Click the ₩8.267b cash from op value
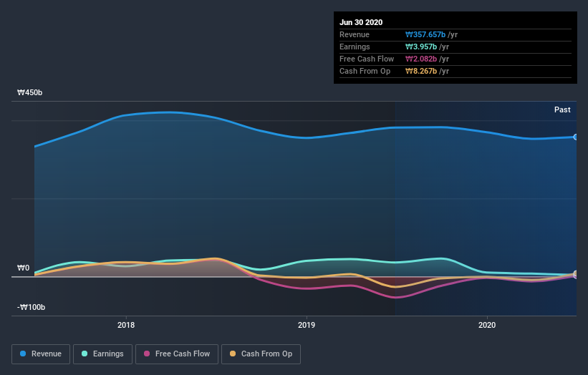 (x=420, y=71)
